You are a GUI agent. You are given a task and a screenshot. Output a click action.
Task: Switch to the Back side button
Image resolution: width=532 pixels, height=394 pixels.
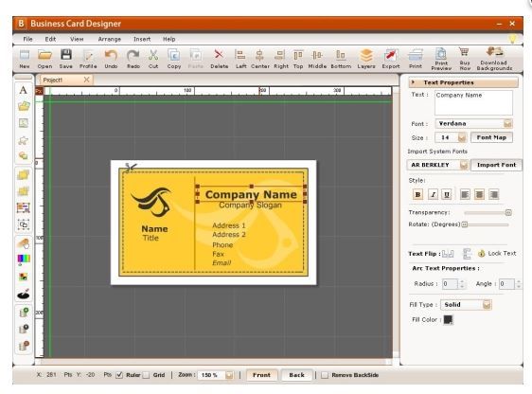[x=296, y=375]
